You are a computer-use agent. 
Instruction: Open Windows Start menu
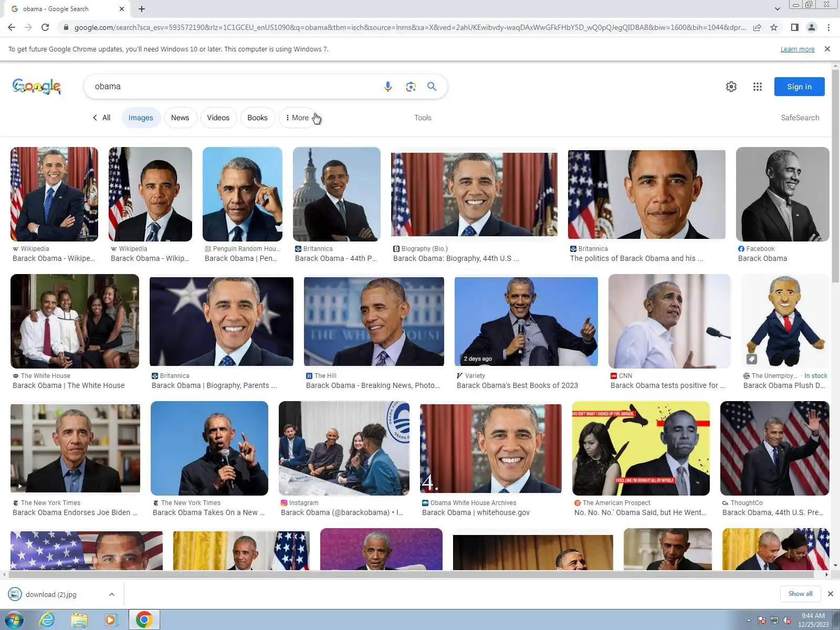(x=14, y=620)
